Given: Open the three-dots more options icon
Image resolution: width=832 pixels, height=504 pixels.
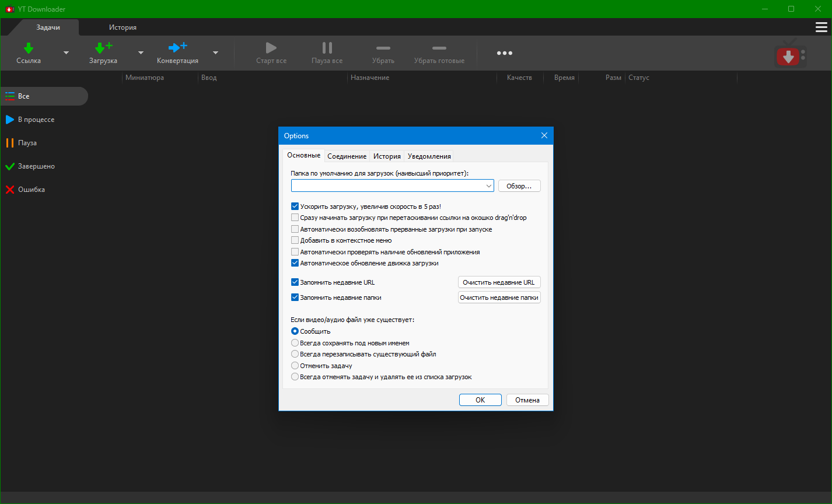Looking at the screenshot, I should coord(504,53).
